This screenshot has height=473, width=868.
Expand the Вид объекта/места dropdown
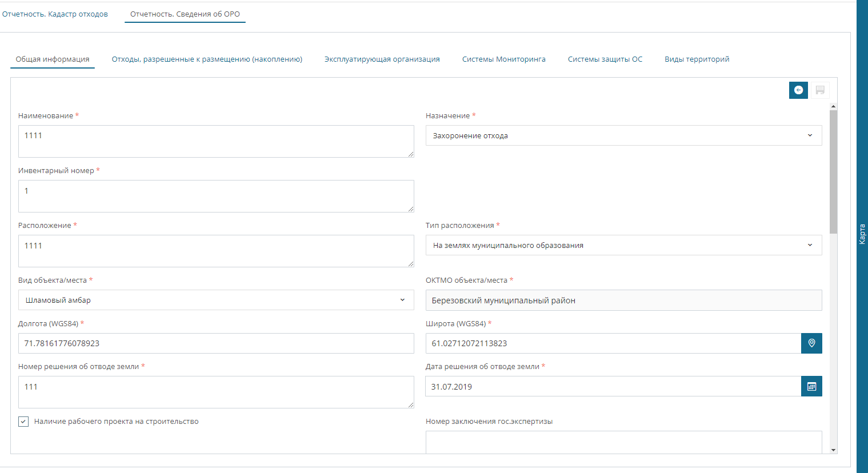click(x=216, y=300)
